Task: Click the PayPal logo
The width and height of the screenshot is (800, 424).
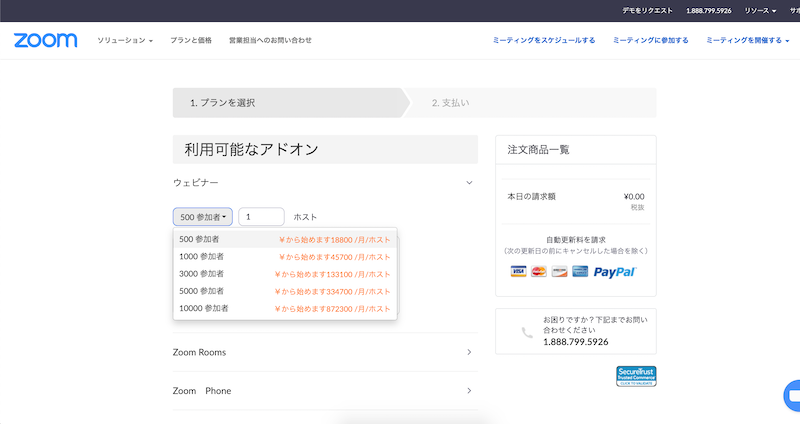Action: pos(614,272)
